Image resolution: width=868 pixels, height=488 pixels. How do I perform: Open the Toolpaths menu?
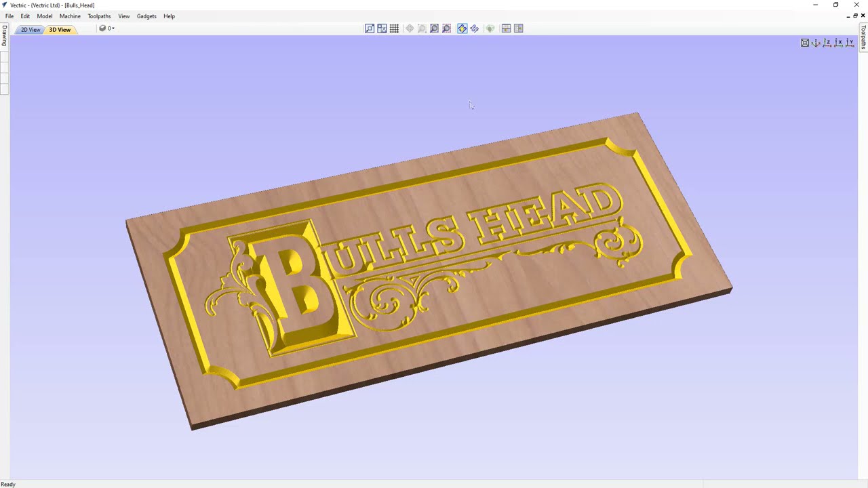click(99, 16)
